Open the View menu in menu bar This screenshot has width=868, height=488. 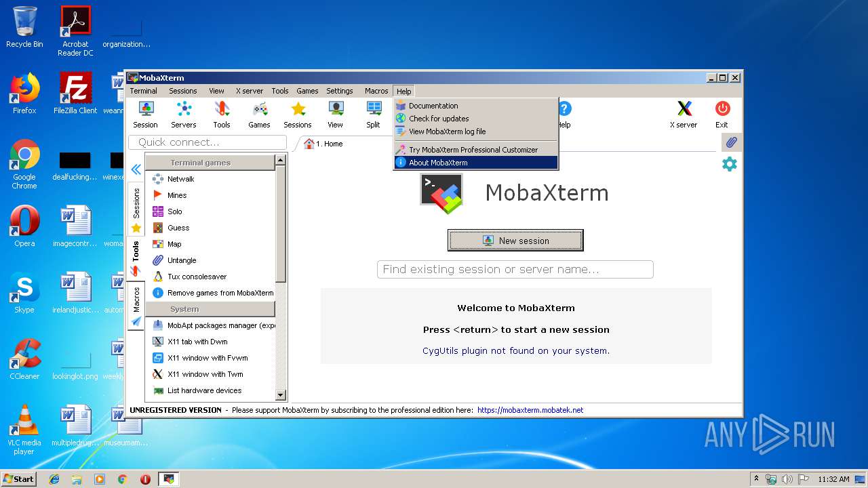click(216, 91)
